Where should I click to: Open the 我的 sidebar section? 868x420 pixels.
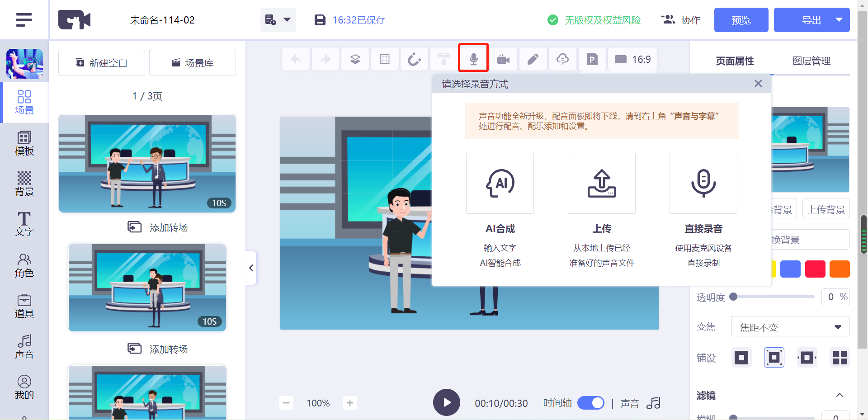pos(24,387)
